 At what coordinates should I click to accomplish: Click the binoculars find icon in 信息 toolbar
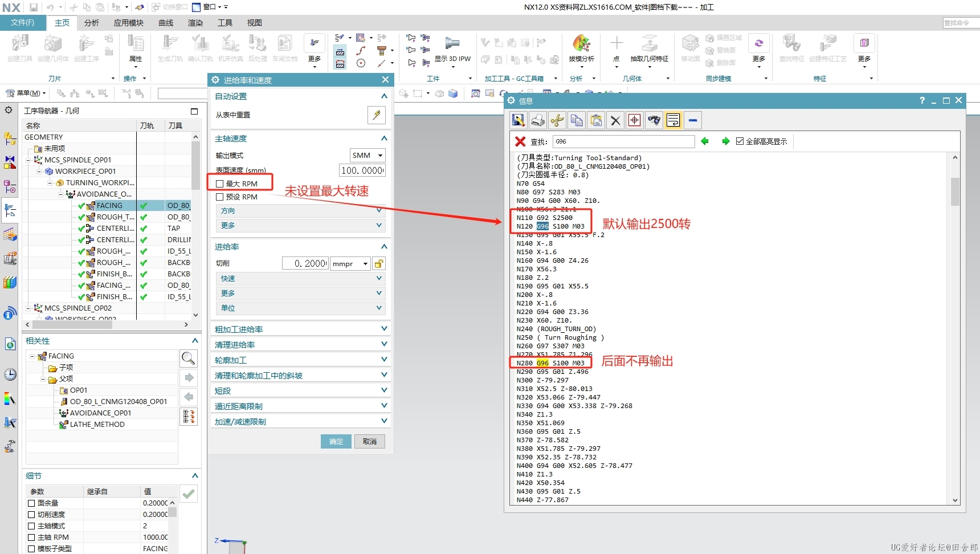click(x=654, y=120)
